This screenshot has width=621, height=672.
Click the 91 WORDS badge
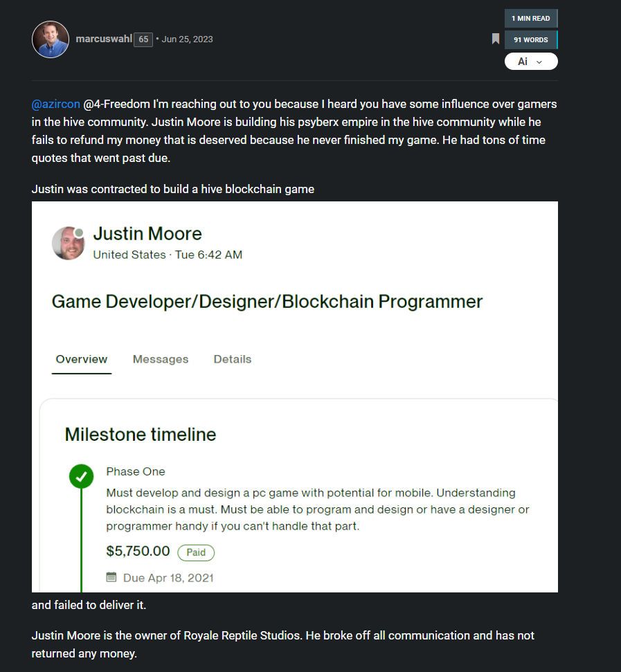[531, 40]
